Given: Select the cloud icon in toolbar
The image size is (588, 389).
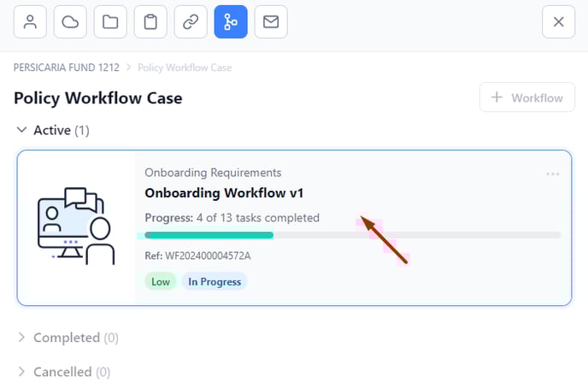Looking at the screenshot, I should click(70, 21).
